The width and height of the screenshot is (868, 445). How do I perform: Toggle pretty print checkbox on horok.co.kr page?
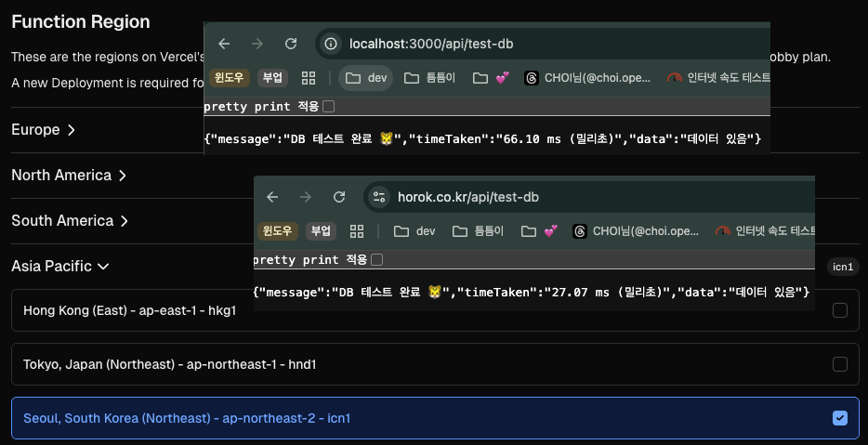click(x=376, y=260)
